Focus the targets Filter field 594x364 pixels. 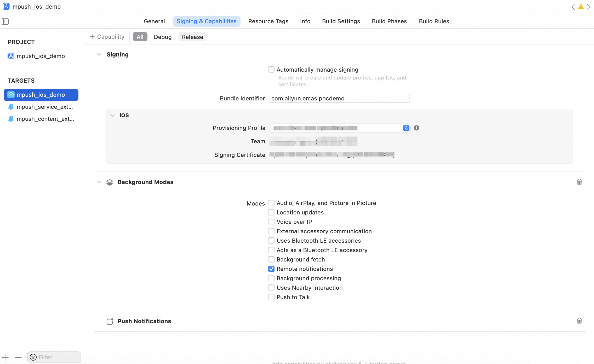click(x=54, y=357)
